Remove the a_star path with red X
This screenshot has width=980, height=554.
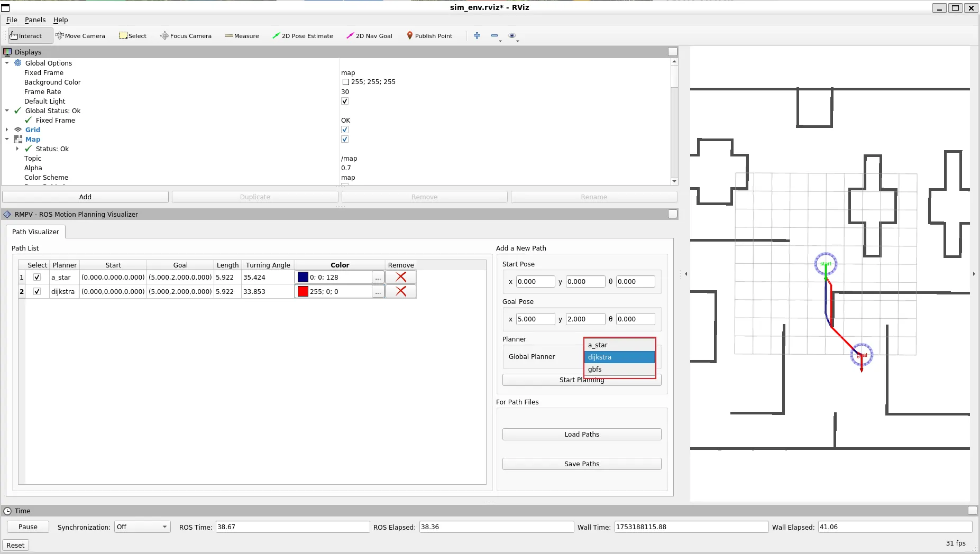[x=401, y=277]
